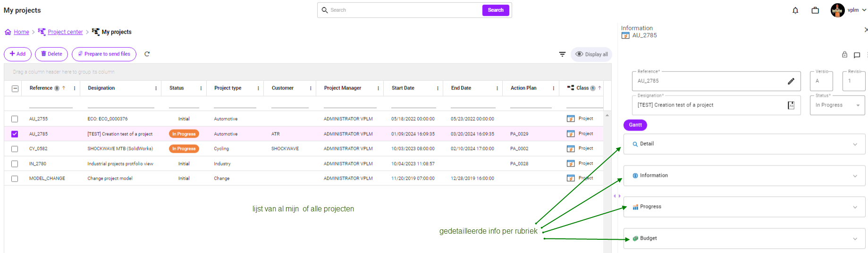The image size is (868, 253).
Task: Sort by the Project Manager column header
Action: pos(343,88)
